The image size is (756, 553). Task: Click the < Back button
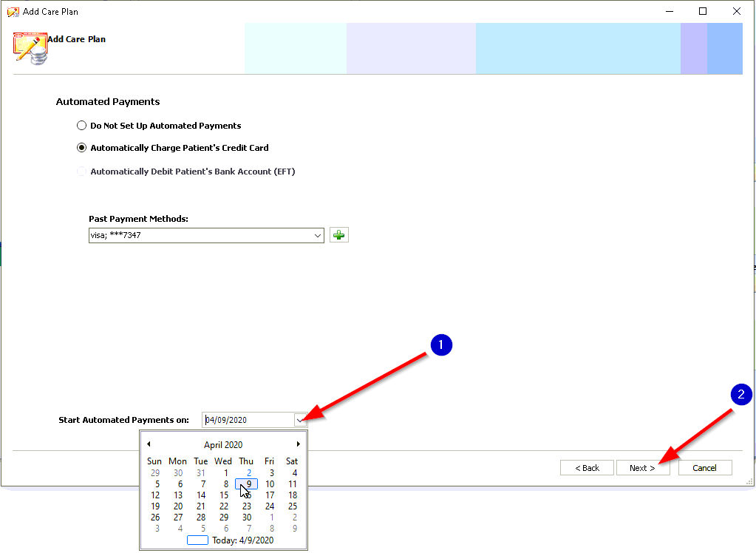pos(587,467)
